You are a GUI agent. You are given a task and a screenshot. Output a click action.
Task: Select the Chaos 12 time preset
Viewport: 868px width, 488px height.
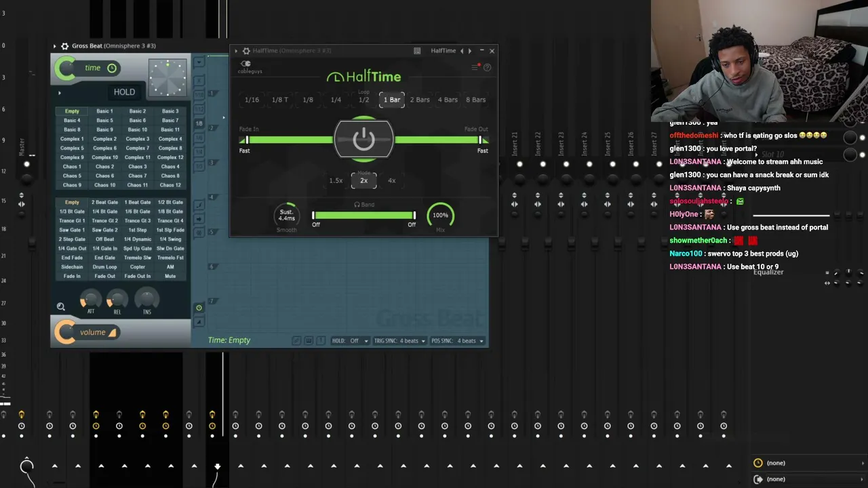(170, 185)
